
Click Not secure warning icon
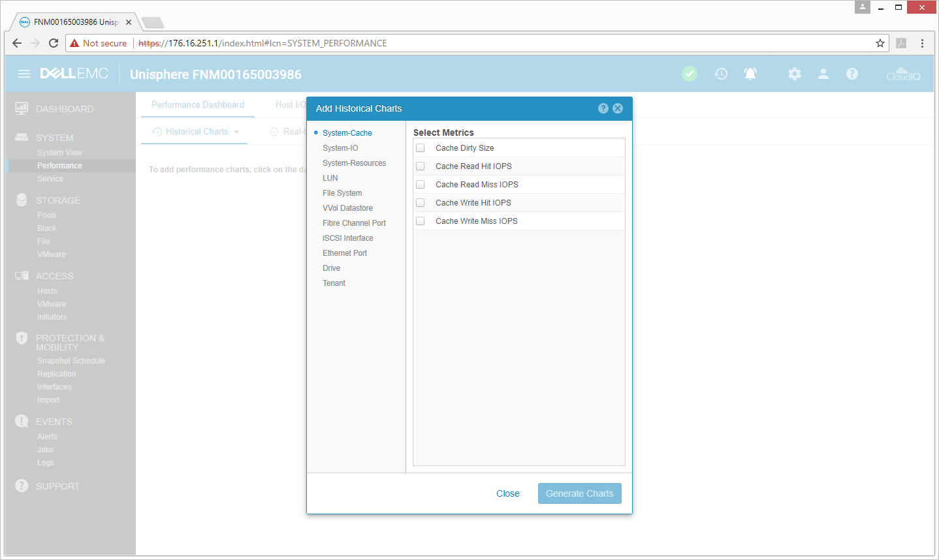[x=74, y=43]
